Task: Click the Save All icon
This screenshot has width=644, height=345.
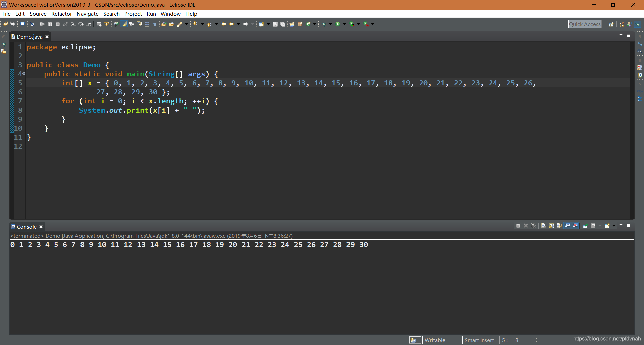Action: 283,24
